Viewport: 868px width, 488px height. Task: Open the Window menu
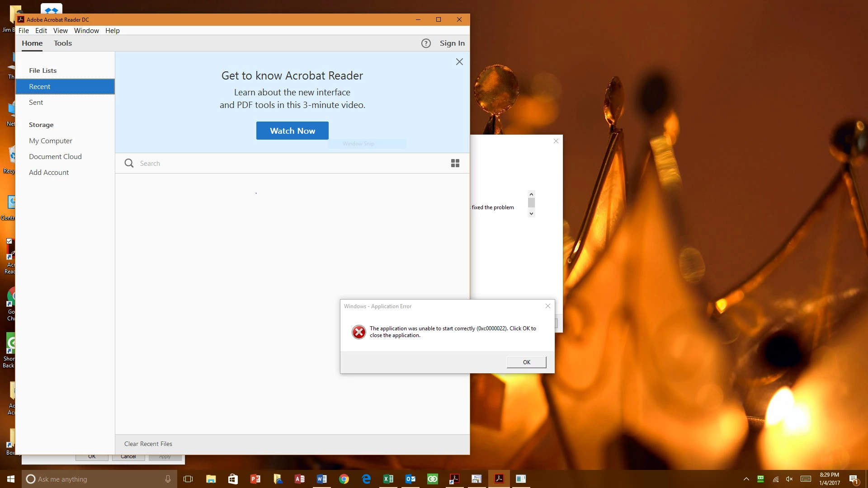(86, 31)
